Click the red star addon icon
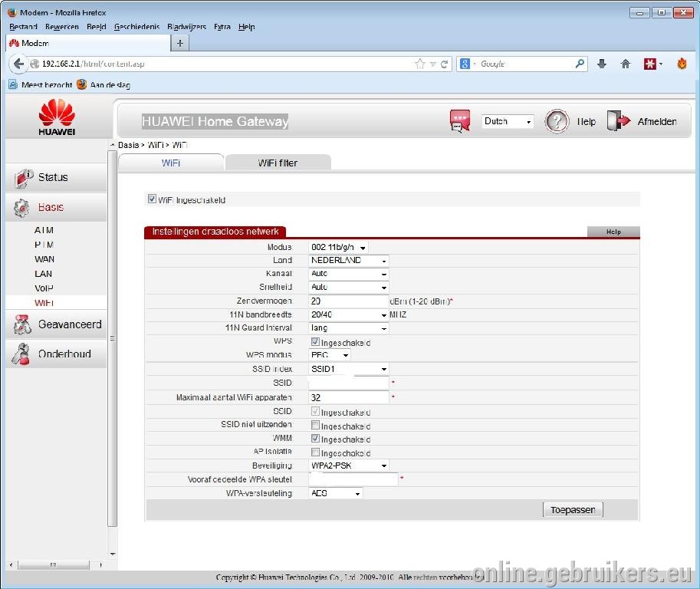This screenshot has width=700, height=589. tap(650, 64)
